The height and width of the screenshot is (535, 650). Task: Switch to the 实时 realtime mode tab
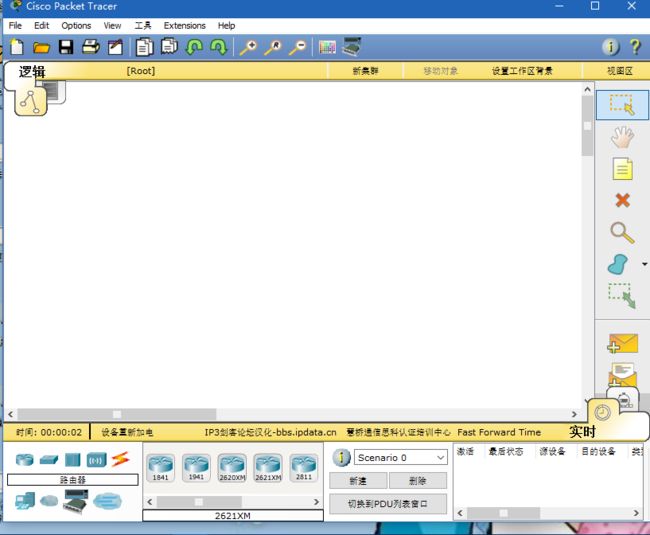click(x=582, y=432)
